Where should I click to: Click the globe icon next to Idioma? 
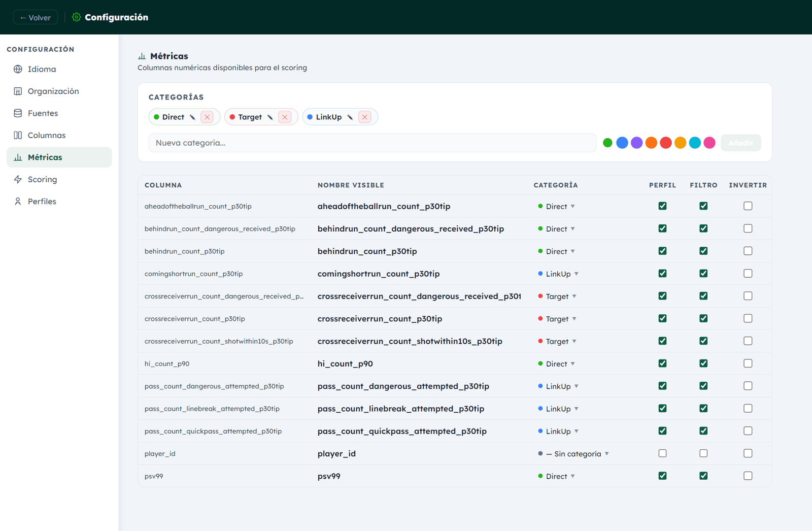[18, 69]
